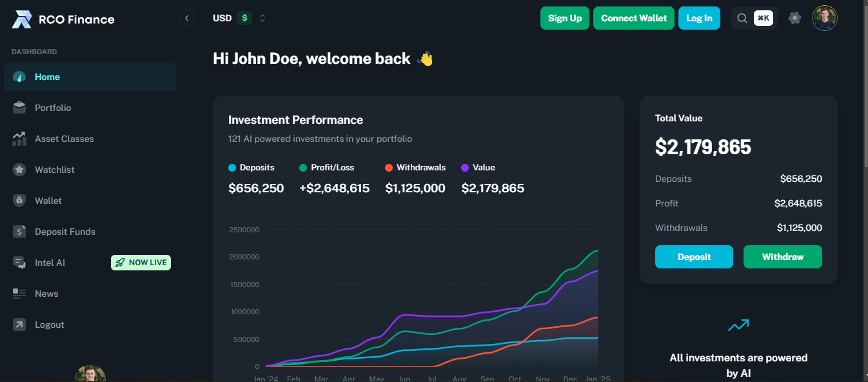Open the Wallet lock icon
This screenshot has width=868, height=382.
19,201
